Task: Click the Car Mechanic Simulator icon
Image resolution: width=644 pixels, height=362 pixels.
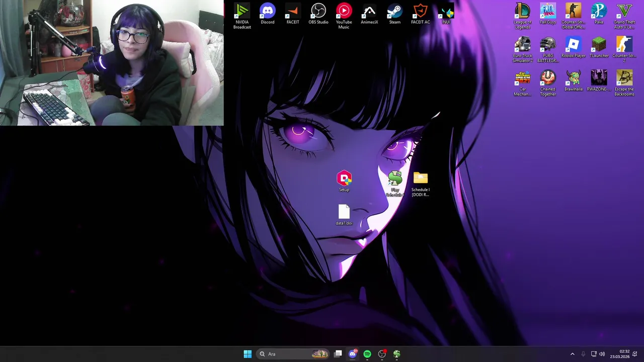Action: point(522,83)
